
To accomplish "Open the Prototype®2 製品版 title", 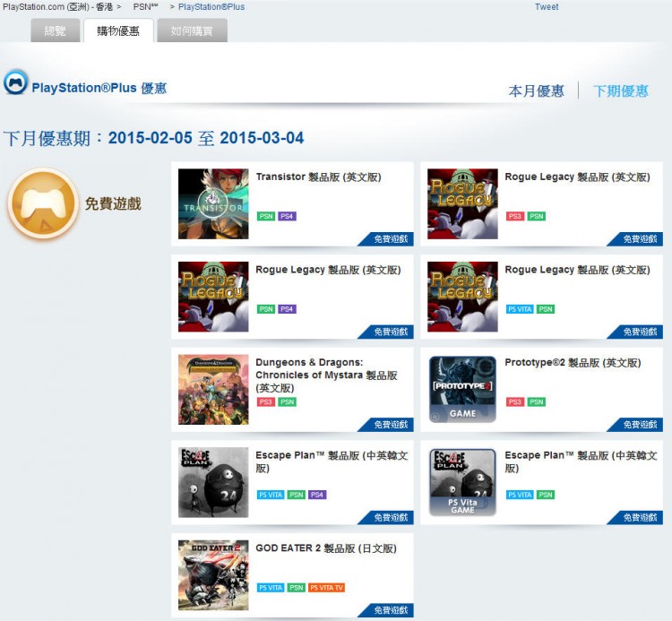I will pyautogui.click(x=573, y=363).
